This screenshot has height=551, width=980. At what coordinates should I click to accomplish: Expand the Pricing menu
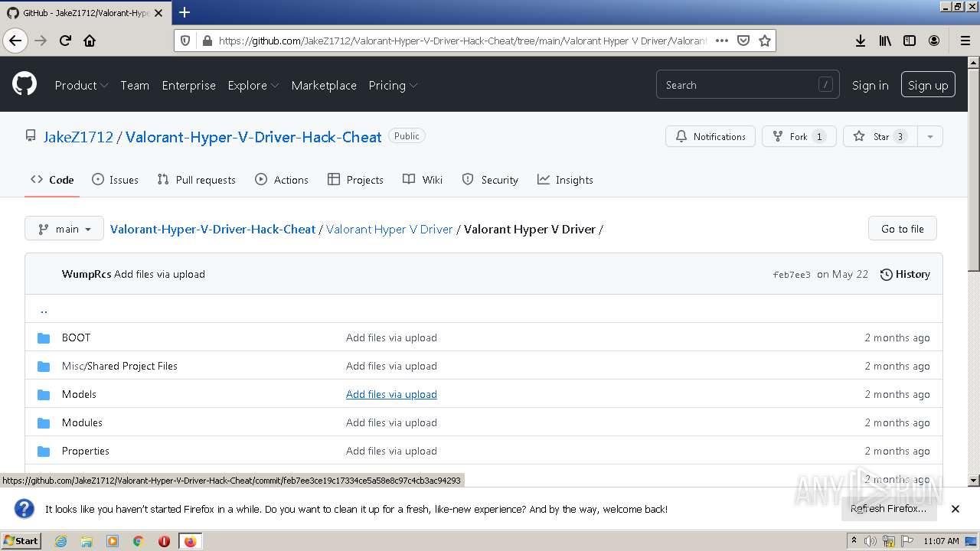(x=393, y=85)
